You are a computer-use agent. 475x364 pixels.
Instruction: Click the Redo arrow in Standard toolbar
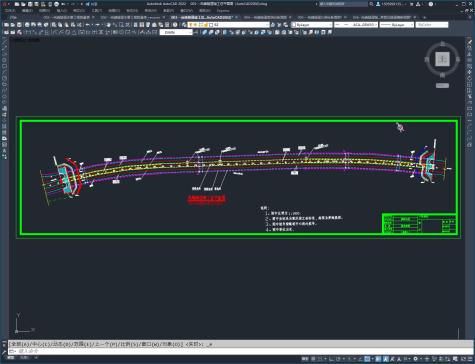pos(97,25)
